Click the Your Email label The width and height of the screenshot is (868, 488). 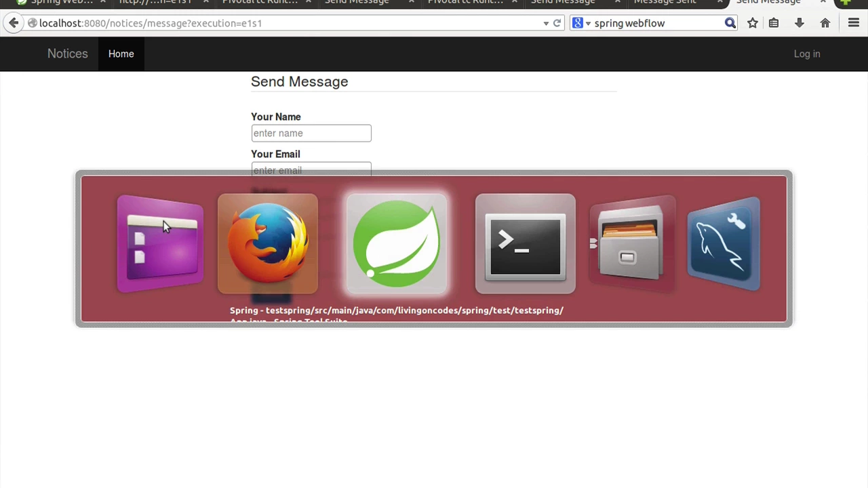pos(275,154)
